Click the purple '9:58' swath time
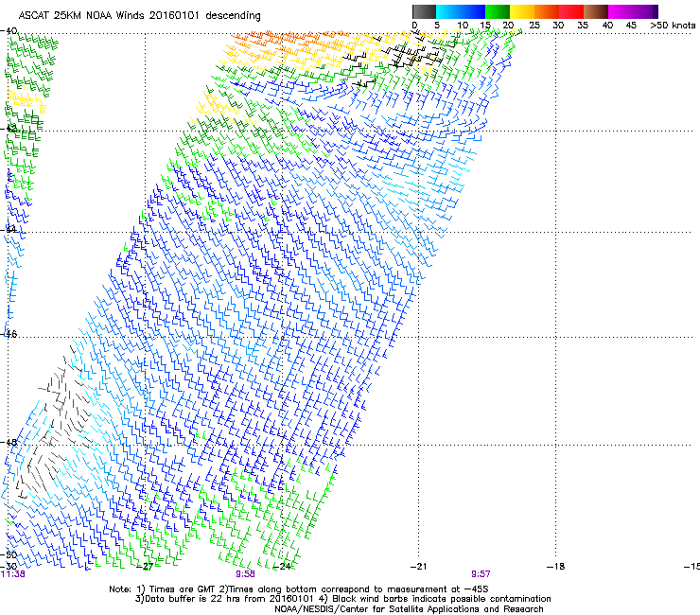The height and width of the screenshot is (615, 700). tap(246, 574)
